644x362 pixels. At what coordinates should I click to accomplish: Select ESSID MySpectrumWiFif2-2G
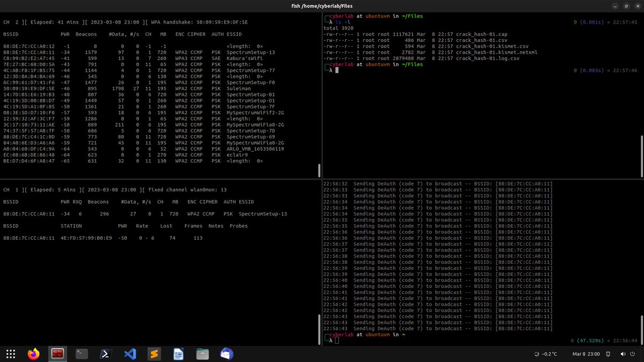pyautogui.click(x=255, y=113)
